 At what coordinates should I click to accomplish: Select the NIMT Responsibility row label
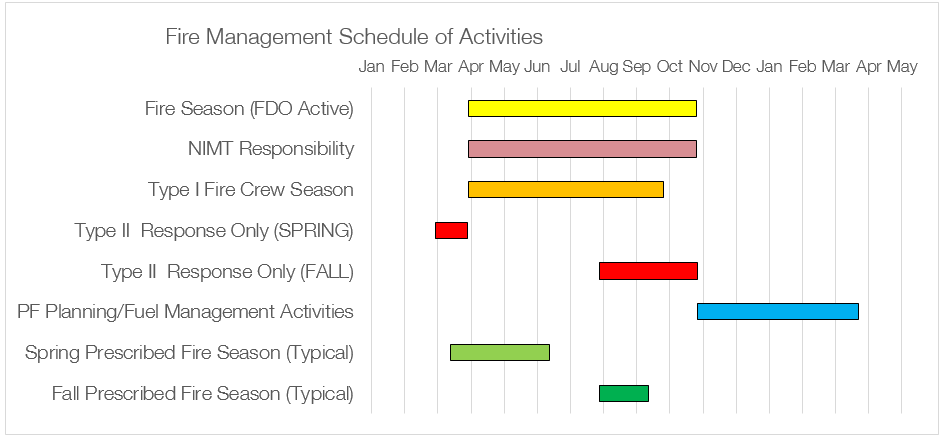(x=271, y=149)
